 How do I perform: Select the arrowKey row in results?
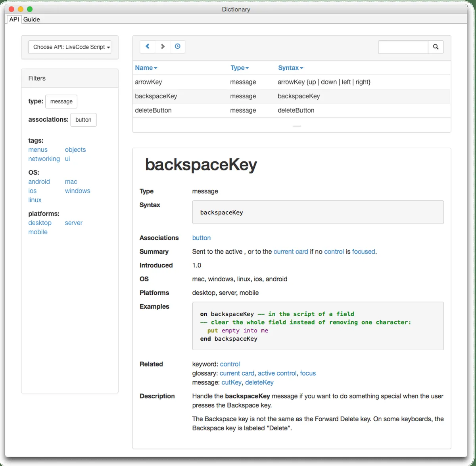[148, 82]
